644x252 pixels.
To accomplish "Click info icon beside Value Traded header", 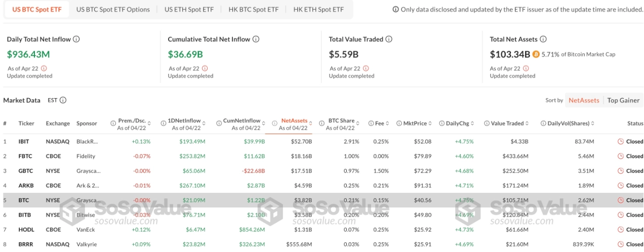I will click(x=487, y=123).
